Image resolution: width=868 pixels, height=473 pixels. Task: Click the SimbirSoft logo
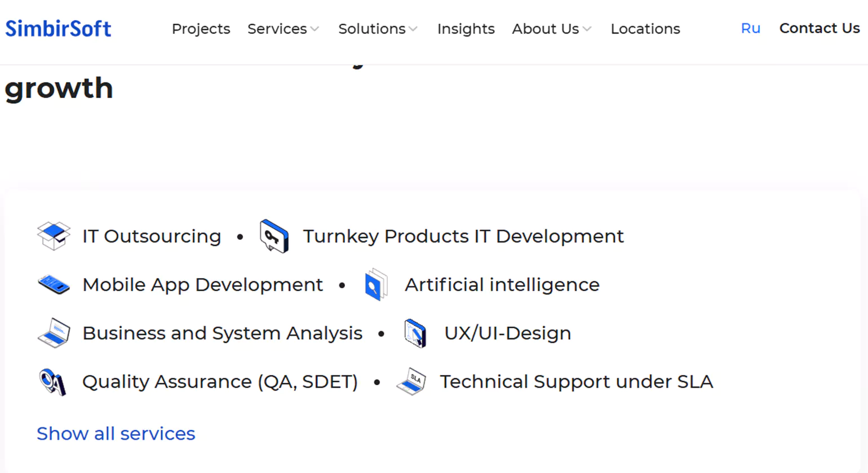pyautogui.click(x=58, y=29)
